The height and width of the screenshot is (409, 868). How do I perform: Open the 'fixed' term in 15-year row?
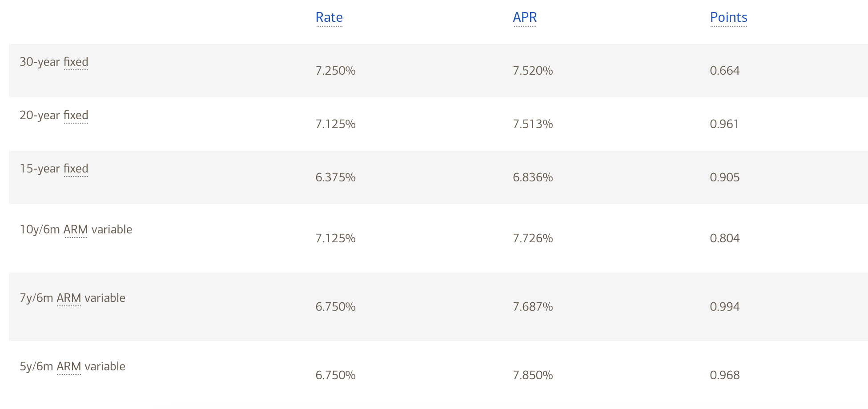click(x=76, y=168)
